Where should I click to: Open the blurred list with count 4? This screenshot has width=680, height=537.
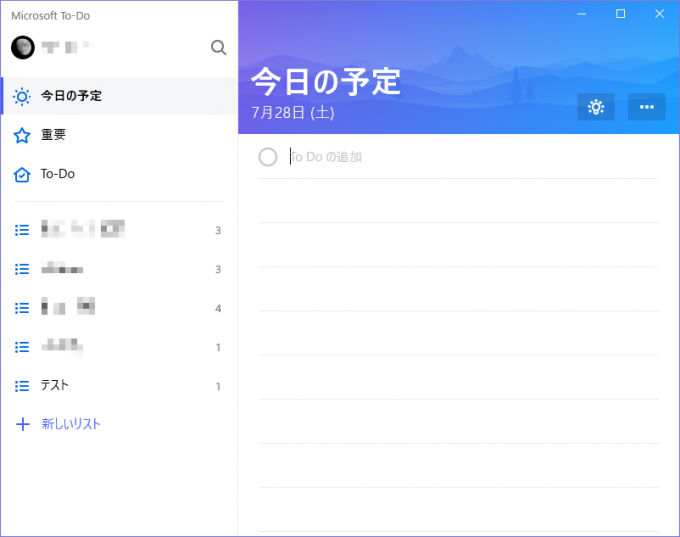point(119,308)
